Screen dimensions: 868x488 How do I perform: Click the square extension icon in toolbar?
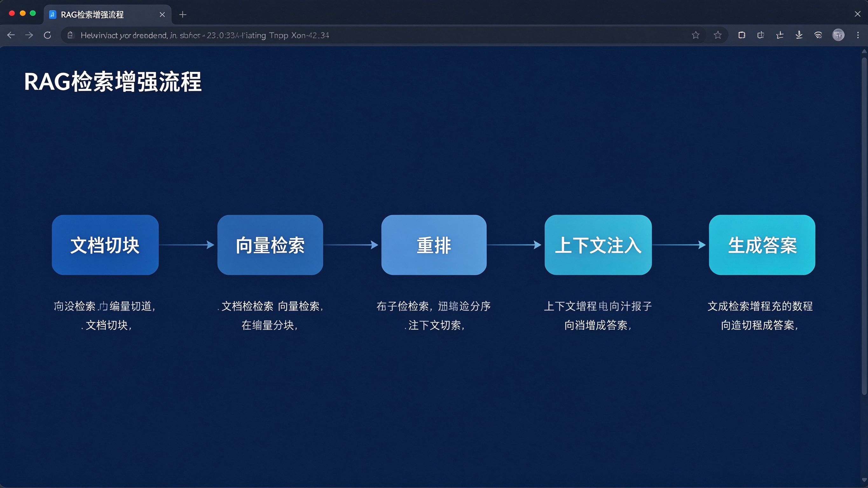tap(742, 35)
